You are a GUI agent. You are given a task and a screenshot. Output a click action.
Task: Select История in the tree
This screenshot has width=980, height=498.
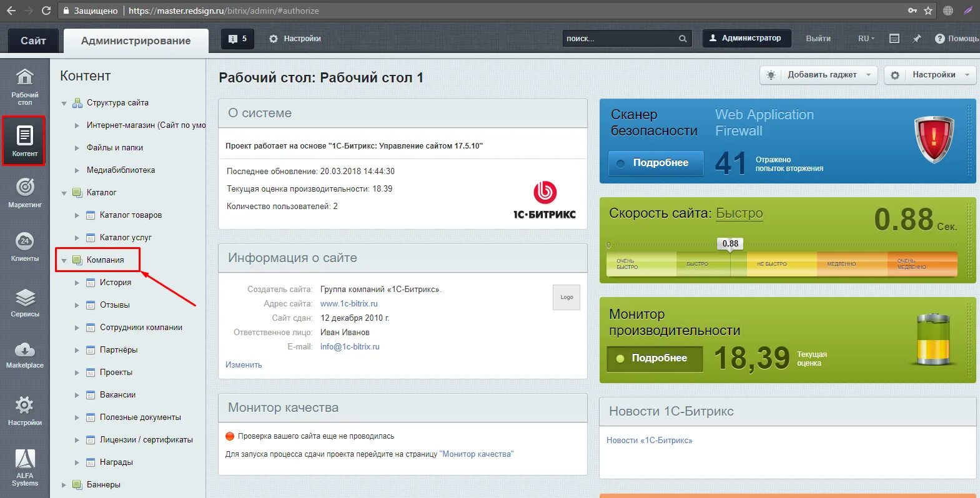pyautogui.click(x=116, y=283)
